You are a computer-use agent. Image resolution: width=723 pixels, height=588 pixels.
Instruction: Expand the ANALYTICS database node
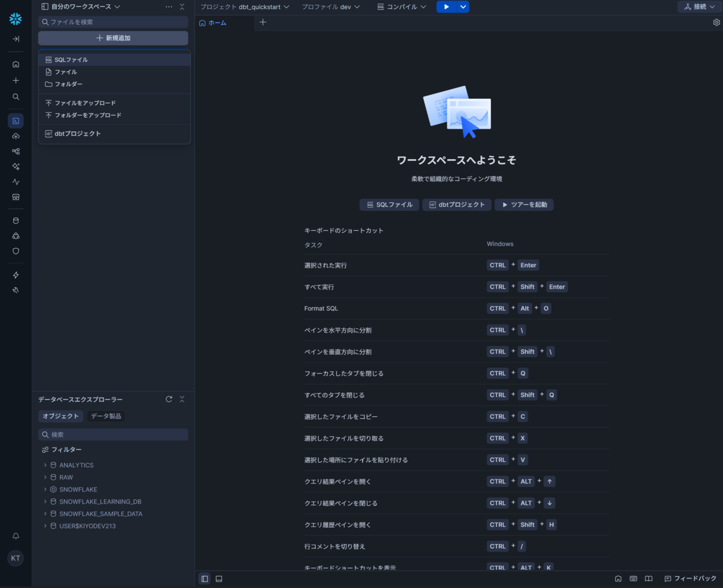tap(45, 465)
